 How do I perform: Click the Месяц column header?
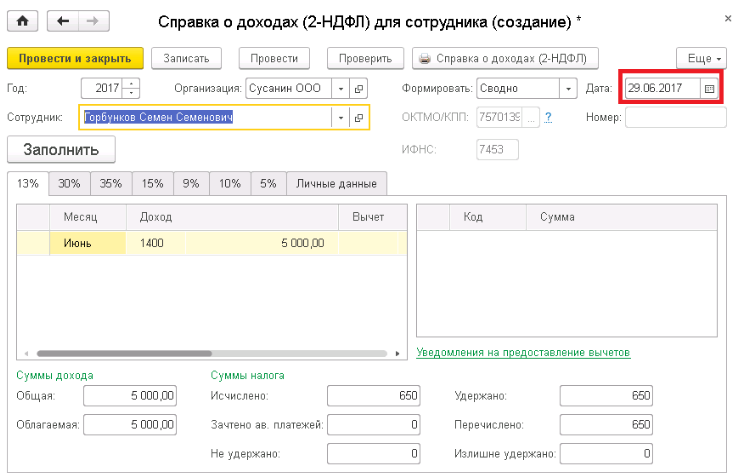pyautogui.click(x=88, y=217)
